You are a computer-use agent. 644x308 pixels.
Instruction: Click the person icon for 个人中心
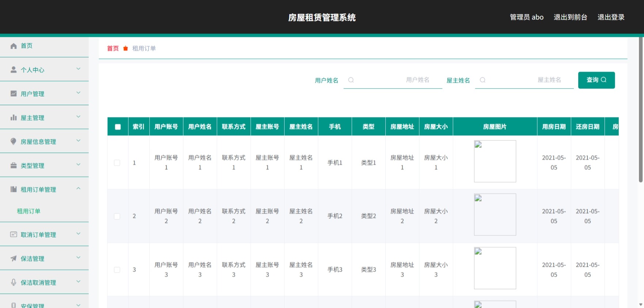point(14,70)
